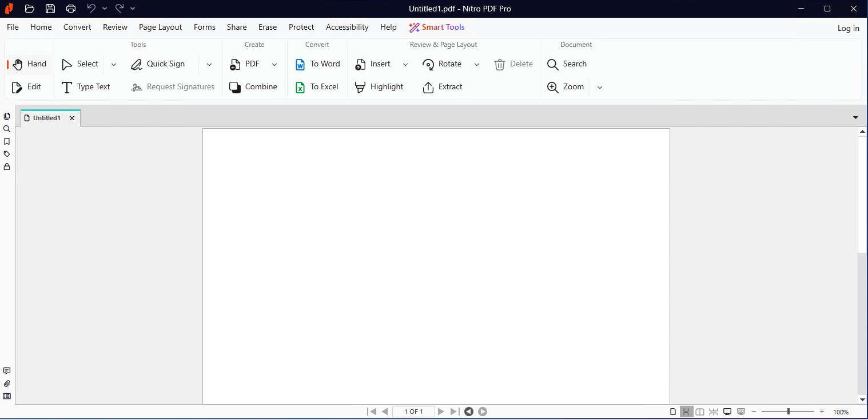
Task: Toggle continuous page view
Action: coord(686,412)
